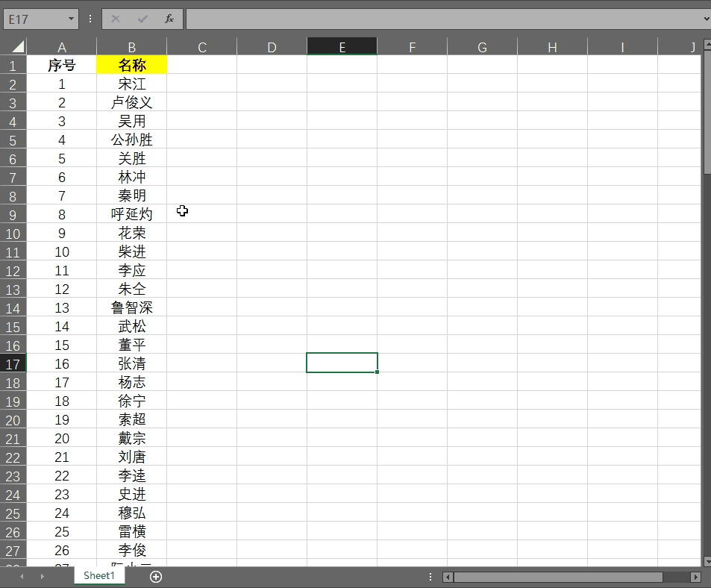Click the Insert Function fx icon

click(x=169, y=19)
